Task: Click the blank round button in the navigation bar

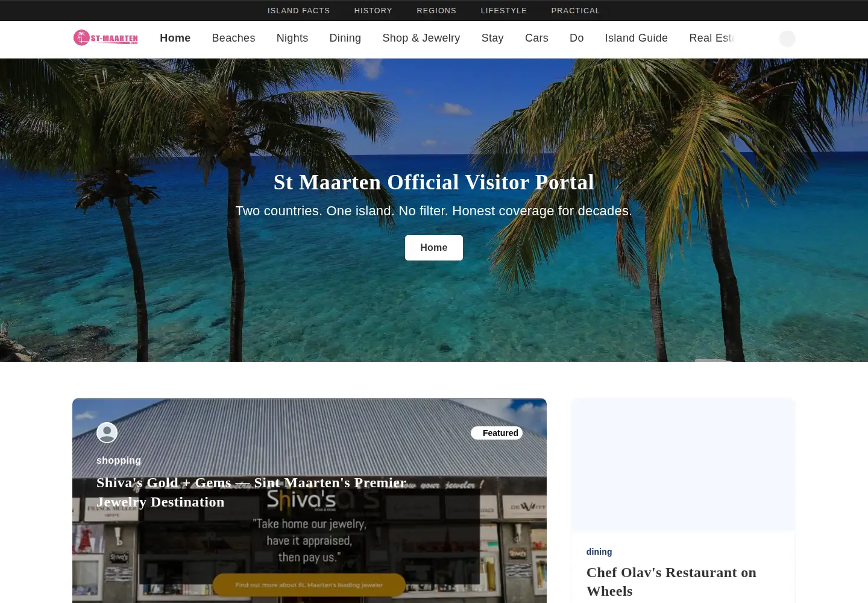Action: [787, 39]
